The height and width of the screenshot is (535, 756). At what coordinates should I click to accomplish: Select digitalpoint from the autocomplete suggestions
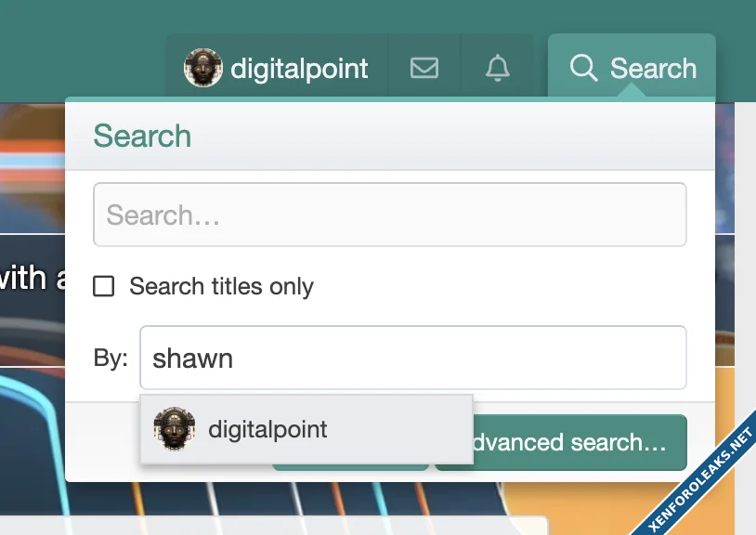click(x=267, y=429)
